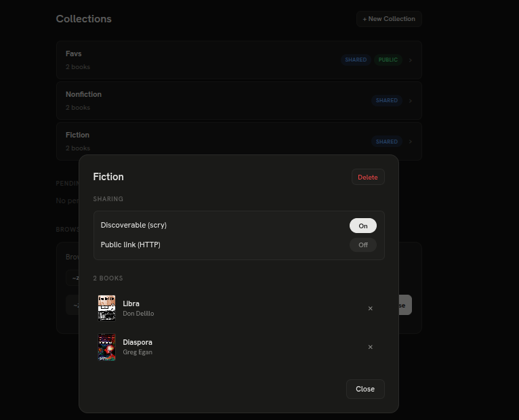Viewport: 519px width, 420px height.
Task: Click the Discoverable (scry) label
Action: coord(133,225)
